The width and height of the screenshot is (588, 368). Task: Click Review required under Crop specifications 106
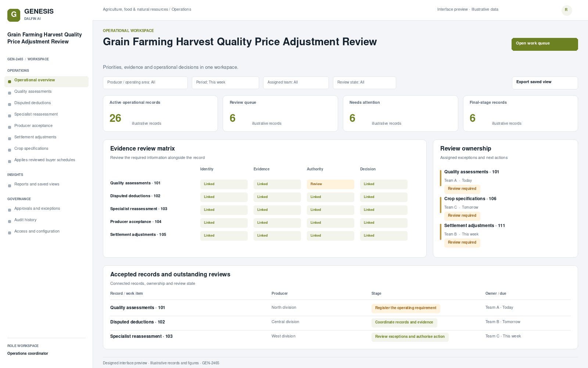(462, 216)
